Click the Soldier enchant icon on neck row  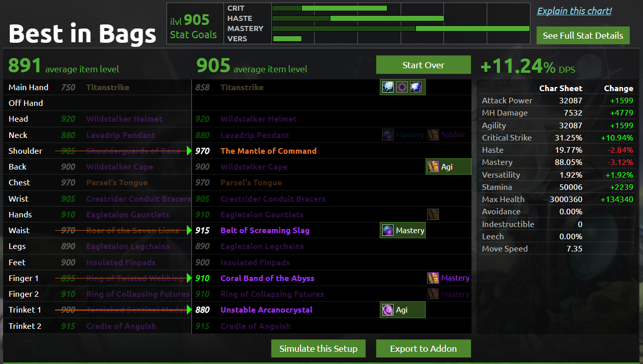tap(433, 135)
